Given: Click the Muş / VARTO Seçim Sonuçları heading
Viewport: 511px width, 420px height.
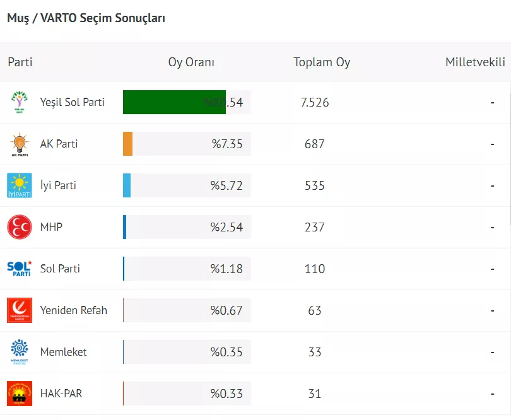Looking at the screenshot, I should coord(86,18).
